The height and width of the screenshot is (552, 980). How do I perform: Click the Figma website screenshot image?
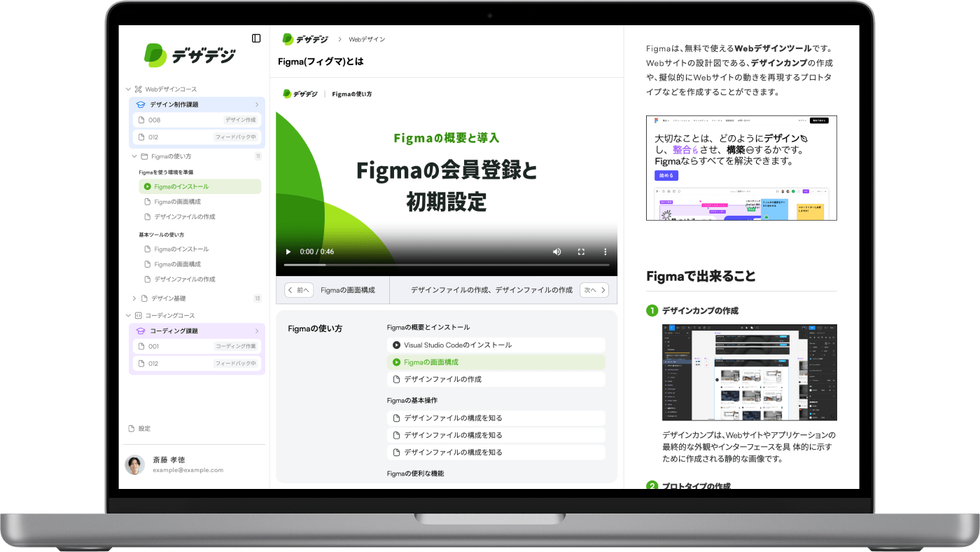click(x=741, y=168)
